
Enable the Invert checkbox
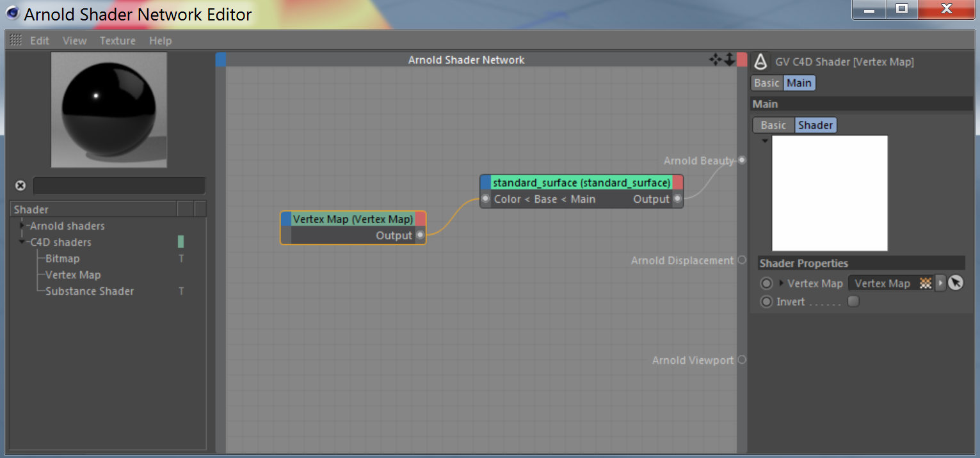(x=853, y=301)
